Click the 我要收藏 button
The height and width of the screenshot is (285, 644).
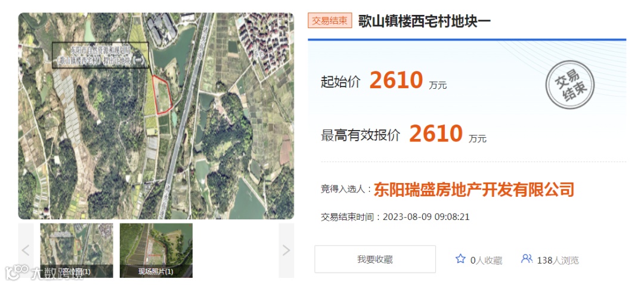pyautogui.click(x=375, y=259)
